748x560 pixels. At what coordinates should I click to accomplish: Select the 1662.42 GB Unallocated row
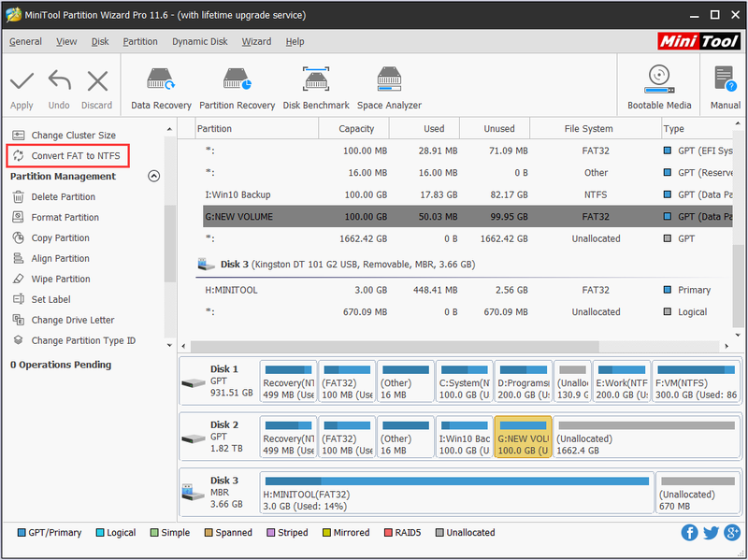tap(467, 238)
